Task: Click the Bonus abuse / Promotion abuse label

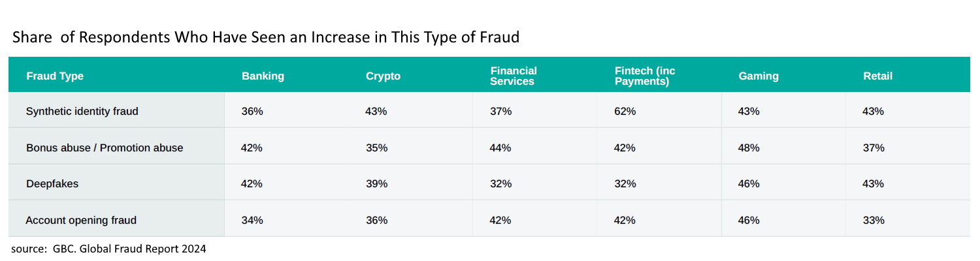Action: (105, 148)
